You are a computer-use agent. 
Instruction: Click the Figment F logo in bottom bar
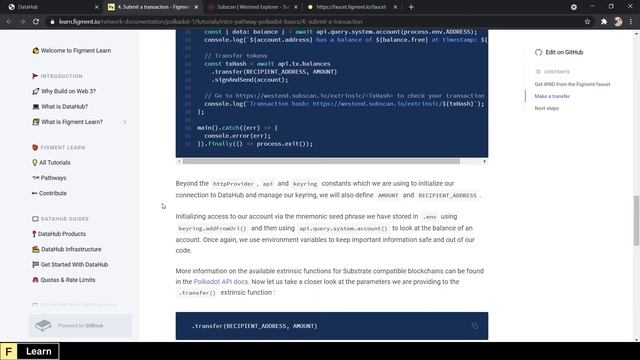pyautogui.click(x=9, y=351)
